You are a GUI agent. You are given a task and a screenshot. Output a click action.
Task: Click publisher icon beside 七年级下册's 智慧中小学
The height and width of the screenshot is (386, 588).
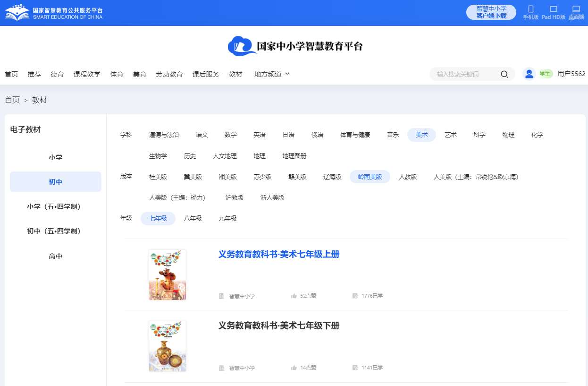[x=221, y=368]
